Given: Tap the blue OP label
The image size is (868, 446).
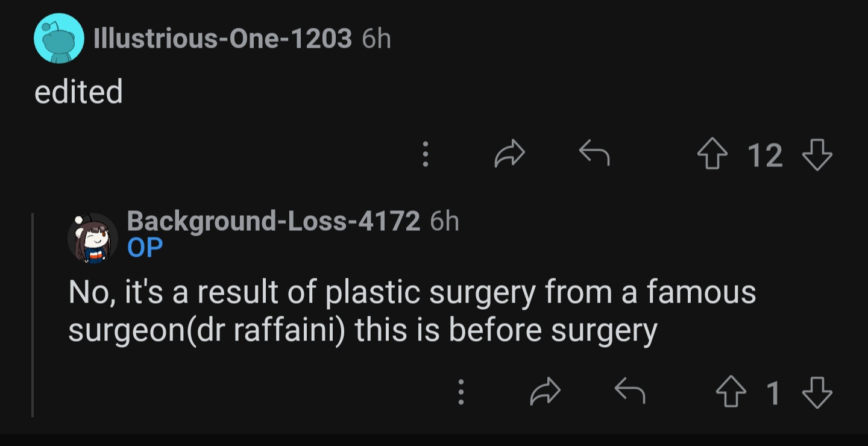Looking at the screenshot, I should 145,248.
